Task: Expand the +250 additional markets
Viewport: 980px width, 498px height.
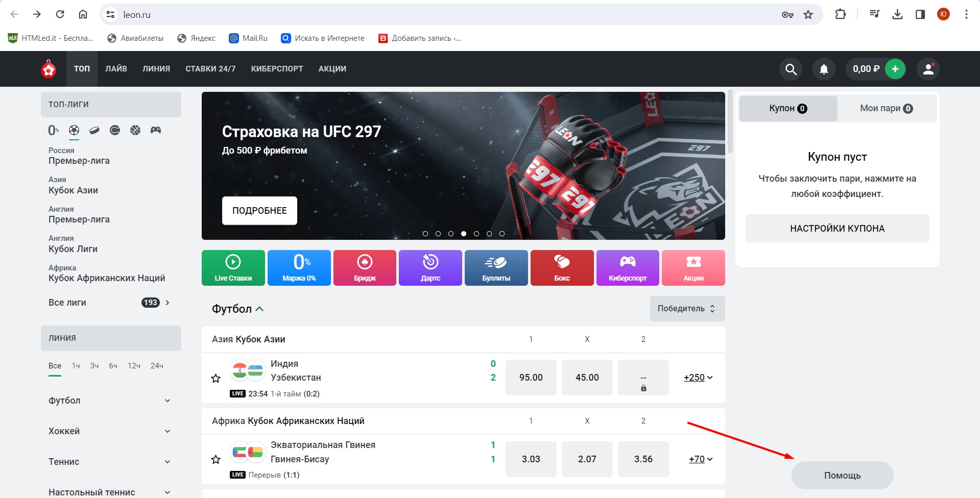Action: (x=698, y=378)
